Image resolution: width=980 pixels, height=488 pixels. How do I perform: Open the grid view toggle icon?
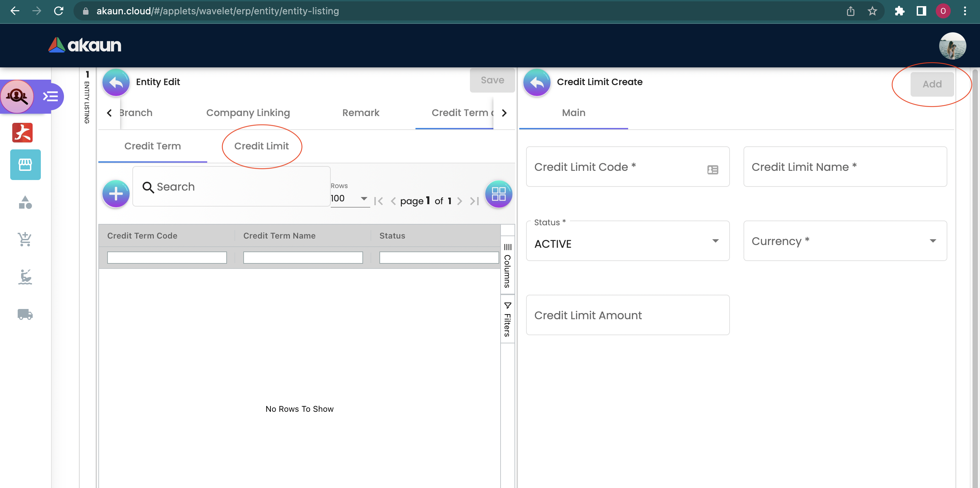coord(499,194)
